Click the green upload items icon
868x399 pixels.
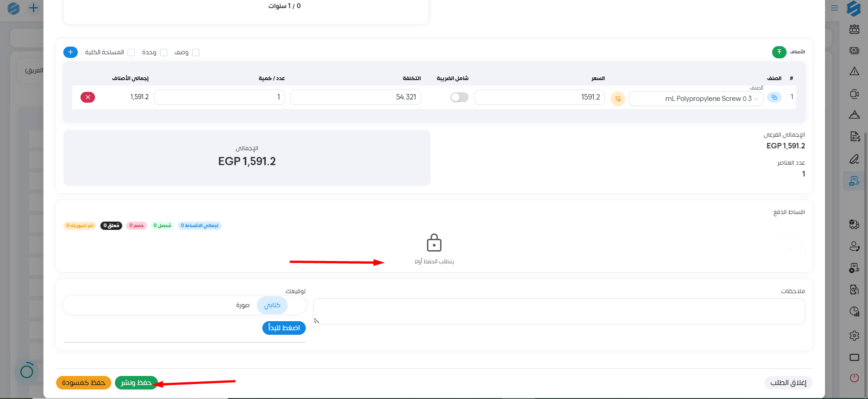(779, 52)
